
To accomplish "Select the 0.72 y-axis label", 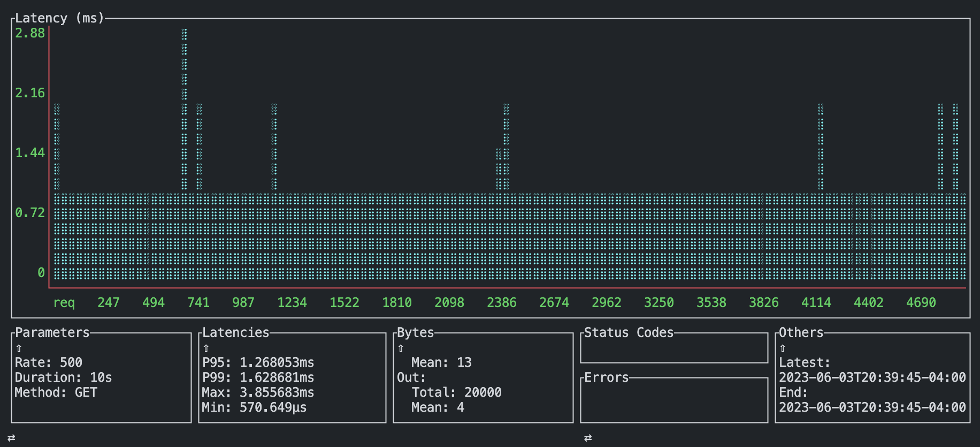I will click(x=30, y=213).
